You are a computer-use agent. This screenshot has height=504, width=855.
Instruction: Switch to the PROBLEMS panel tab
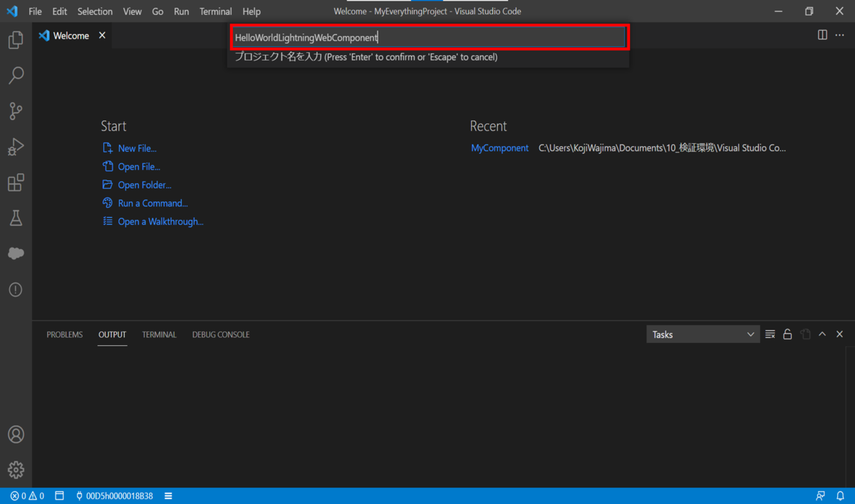tap(65, 335)
